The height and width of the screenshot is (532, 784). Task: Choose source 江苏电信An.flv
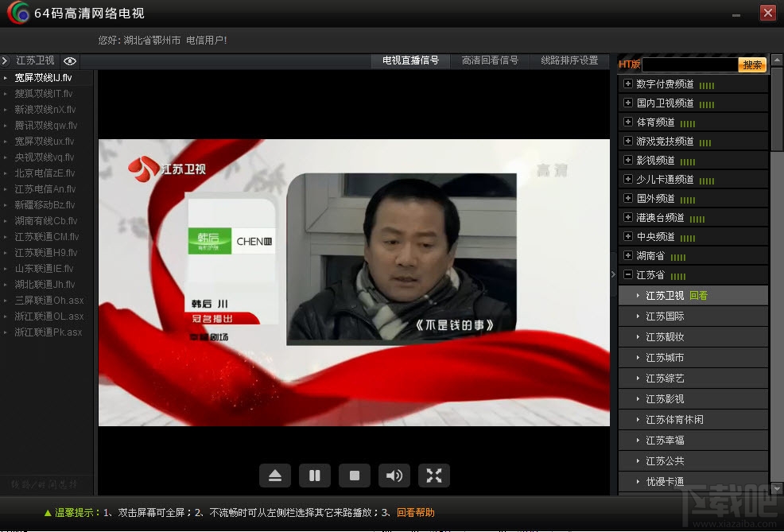[45, 189]
